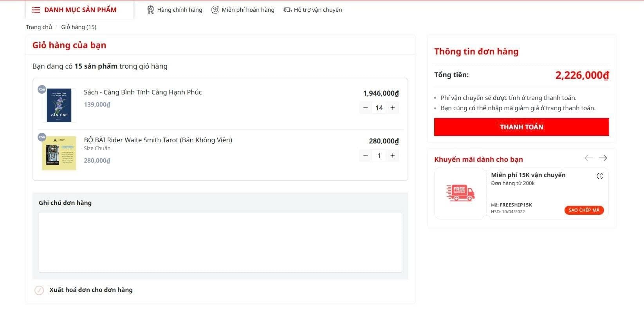Screen dimensions: 644x310
Task: Enable invoice export for the order
Action: click(39, 290)
